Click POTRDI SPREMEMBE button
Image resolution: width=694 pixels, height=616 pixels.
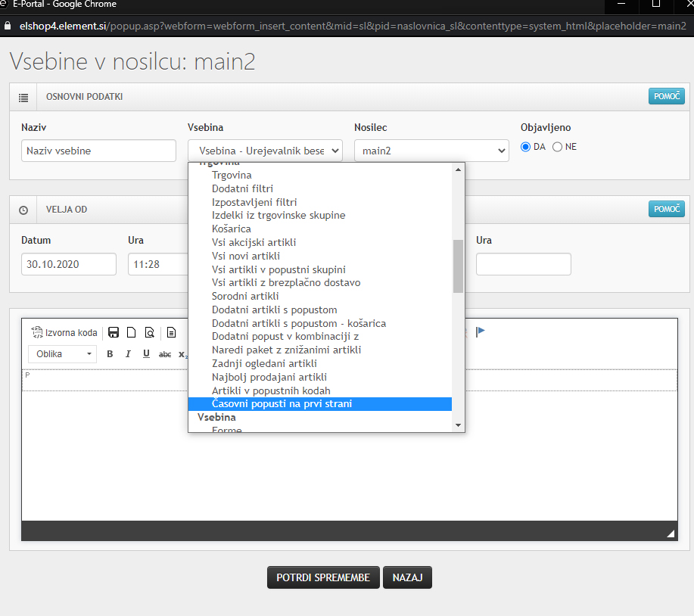[323, 577]
